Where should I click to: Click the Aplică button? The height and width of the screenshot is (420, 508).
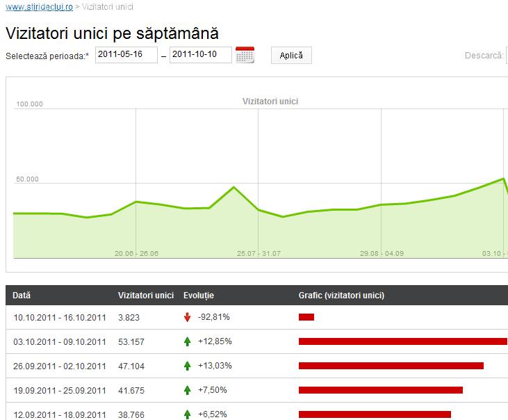point(291,56)
